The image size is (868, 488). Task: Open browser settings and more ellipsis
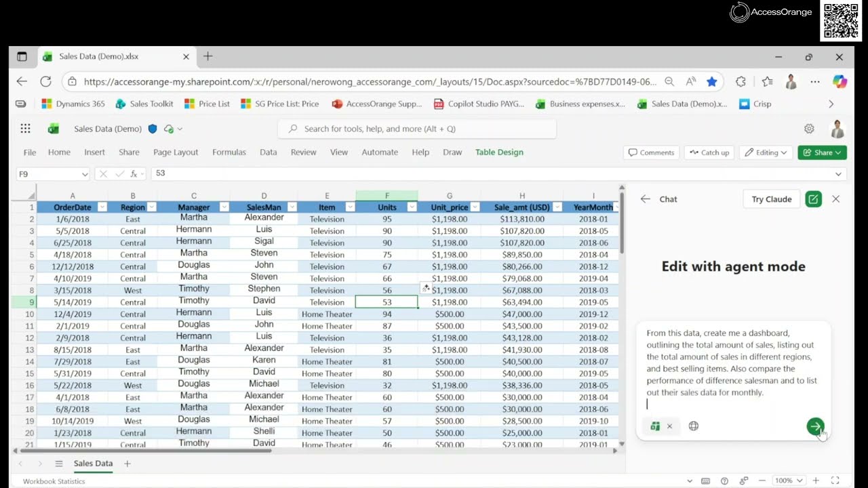tap(815, 81)
